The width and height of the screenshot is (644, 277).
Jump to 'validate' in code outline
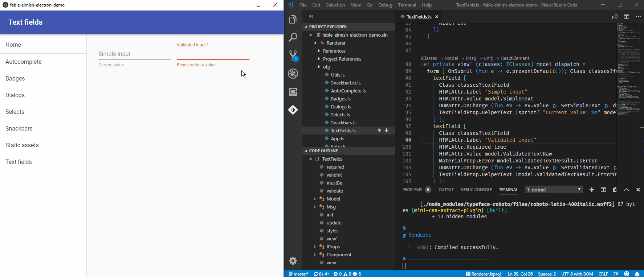coord(334,191)
